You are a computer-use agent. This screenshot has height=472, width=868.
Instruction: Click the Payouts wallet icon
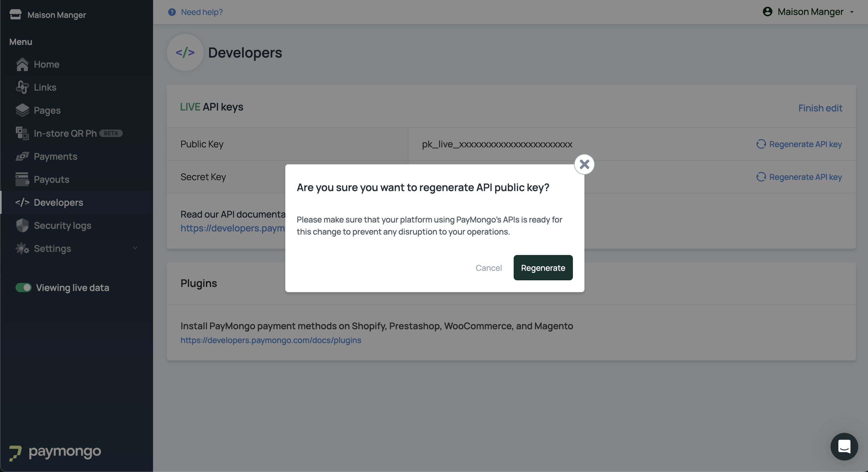(x=22, y=179)
